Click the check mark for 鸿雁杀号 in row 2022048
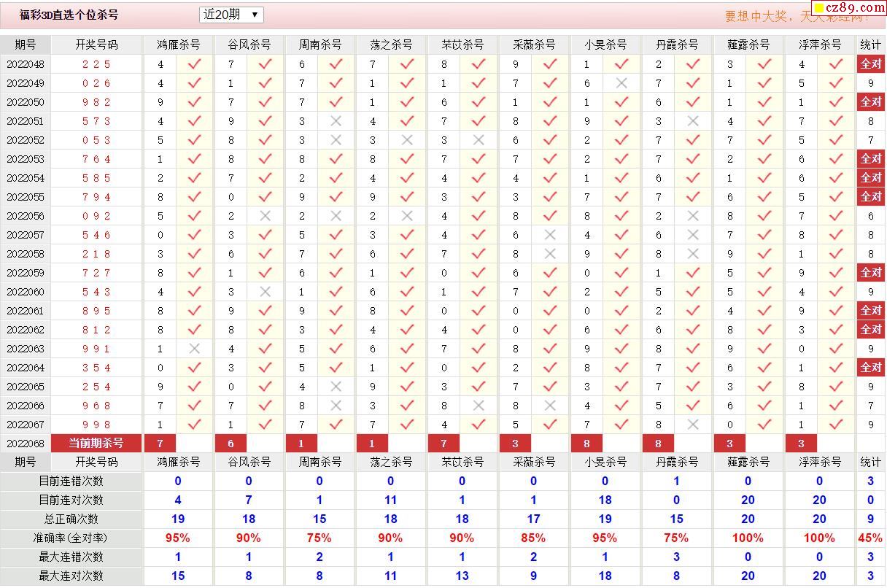Viewport: 887px width, 588px height. [195, 64]
